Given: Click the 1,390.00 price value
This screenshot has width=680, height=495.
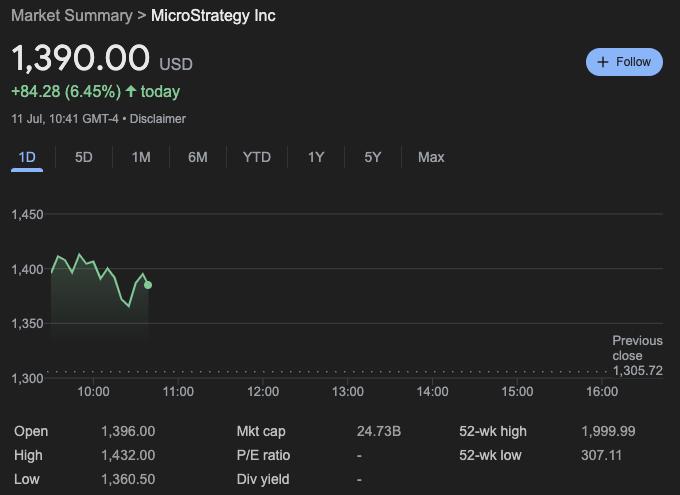Looking at the screenshot, I should point(80,59).
